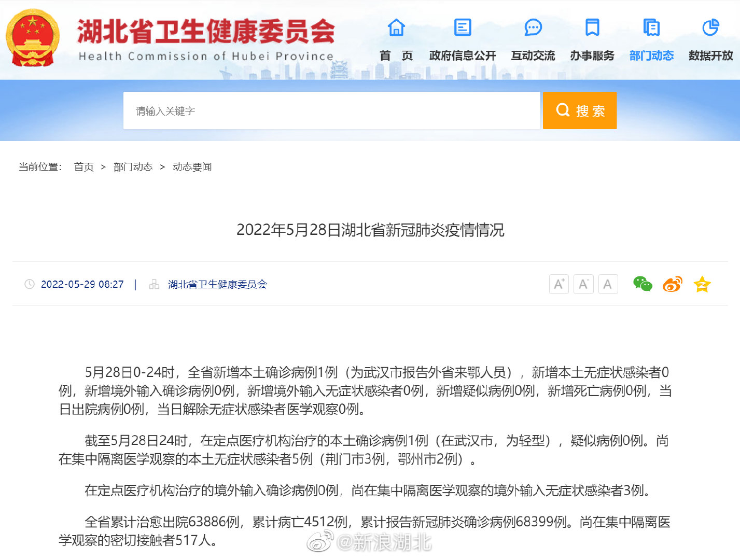Open 数据开放 via the pie chart icon

pyautogui.click(x=710, y=28)
